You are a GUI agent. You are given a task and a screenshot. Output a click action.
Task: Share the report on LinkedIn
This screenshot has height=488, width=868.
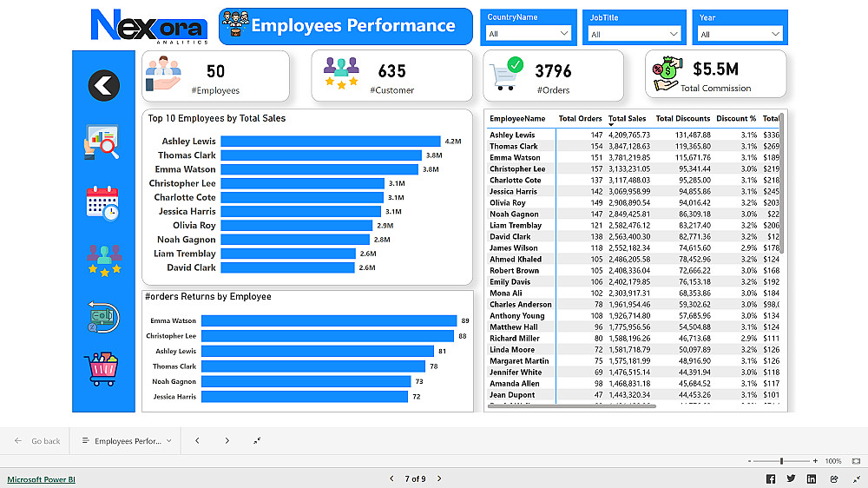(x=812, y=479)
